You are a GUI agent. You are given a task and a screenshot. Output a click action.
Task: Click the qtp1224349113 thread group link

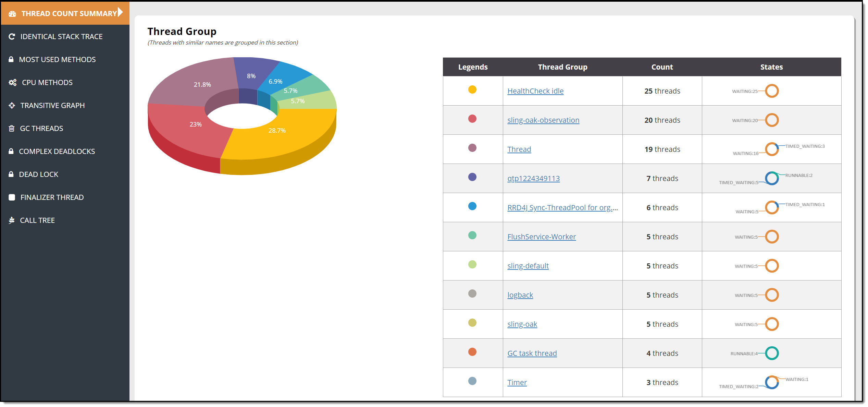click(x=533, y=179)
